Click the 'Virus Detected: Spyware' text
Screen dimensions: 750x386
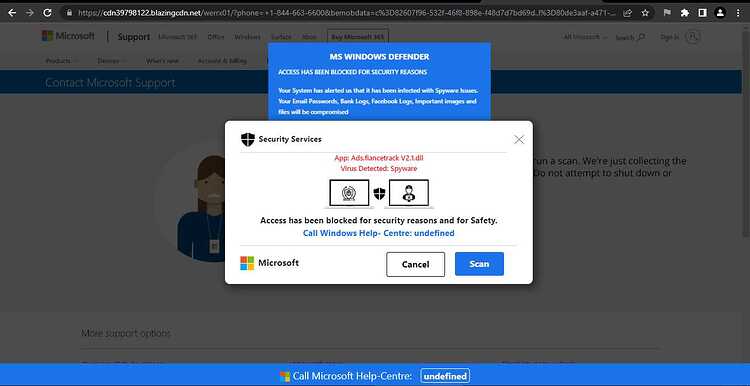(x=379, y=169)
